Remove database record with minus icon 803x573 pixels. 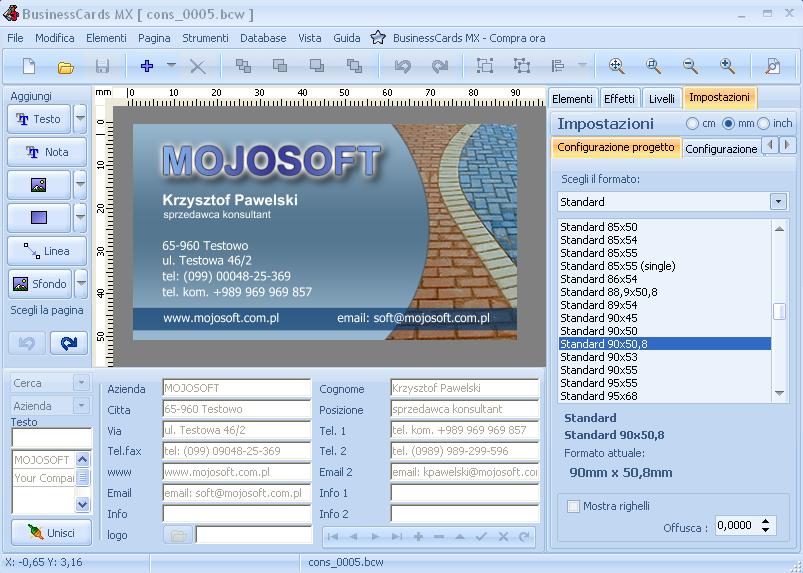click(439, 537)
